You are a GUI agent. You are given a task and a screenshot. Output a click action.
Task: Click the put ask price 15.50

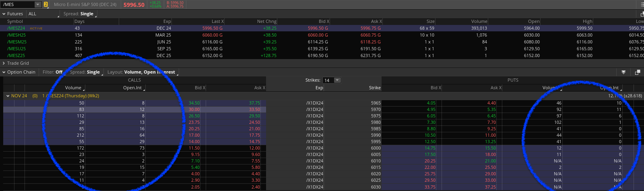(x=490, y=148)
